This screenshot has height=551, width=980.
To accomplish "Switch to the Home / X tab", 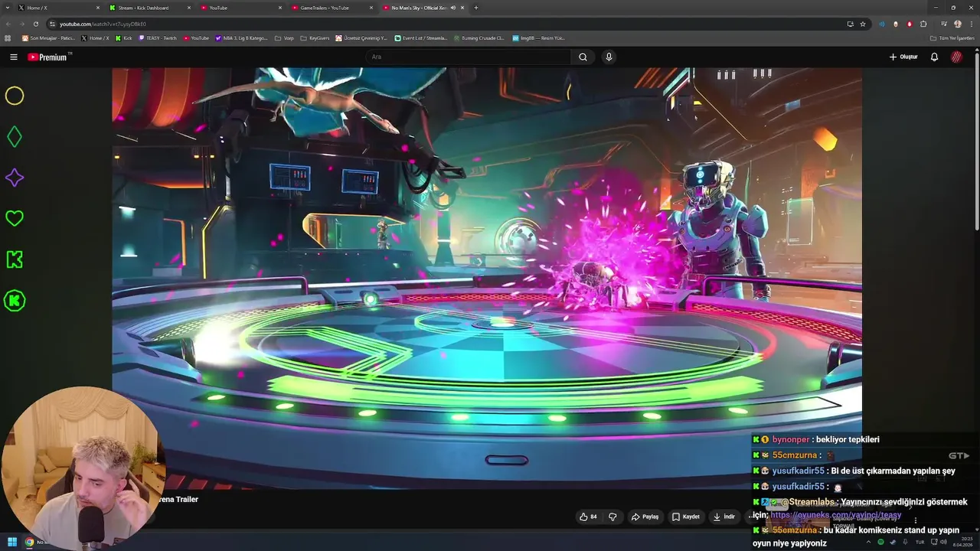I will click(57, 8).
